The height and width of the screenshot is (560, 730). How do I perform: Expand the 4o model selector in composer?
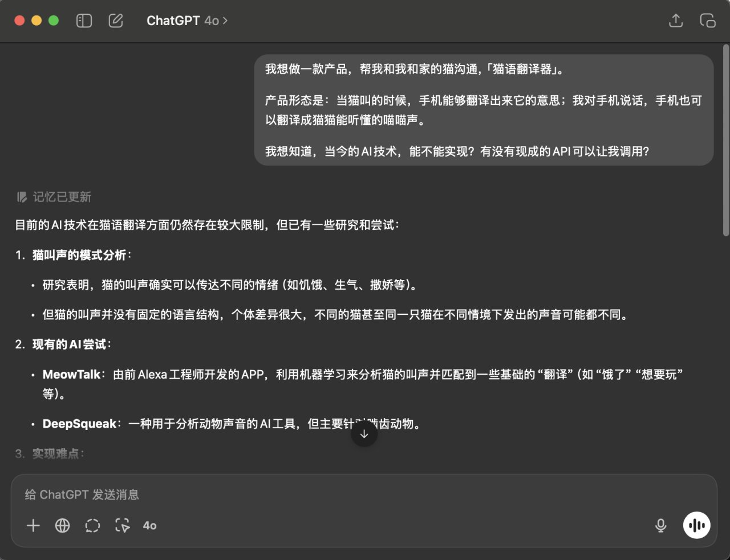150,525
